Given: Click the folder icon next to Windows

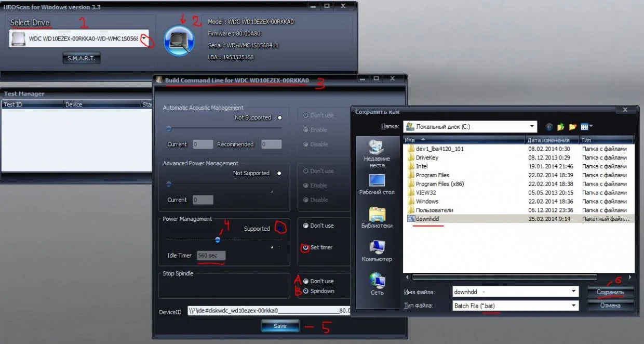Looking at the screenshot, I should (x=411, y=201).
